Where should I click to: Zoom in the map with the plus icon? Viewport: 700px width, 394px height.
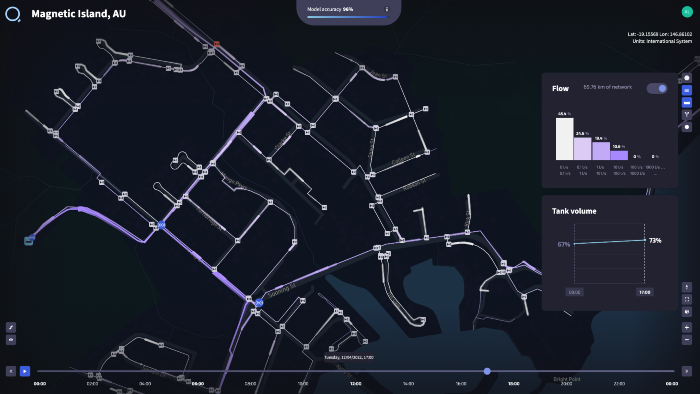tap(687, 327)
